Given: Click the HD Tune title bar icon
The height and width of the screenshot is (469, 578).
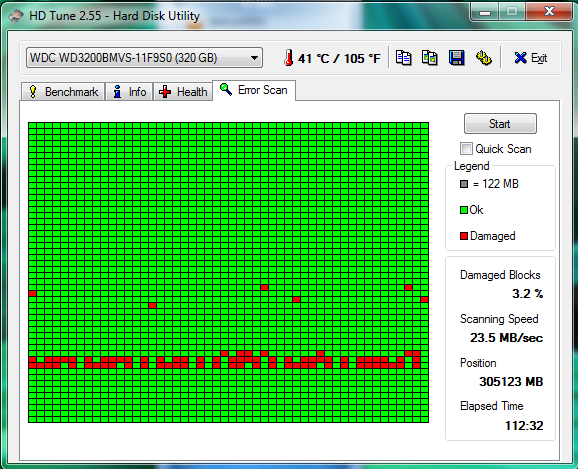Looking at the screenshot, I should [x=16, y=16].
